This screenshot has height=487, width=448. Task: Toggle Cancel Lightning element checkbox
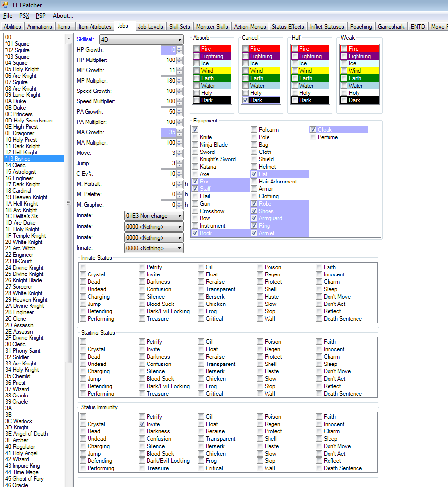pyautogui.click(x=246, y=56)
